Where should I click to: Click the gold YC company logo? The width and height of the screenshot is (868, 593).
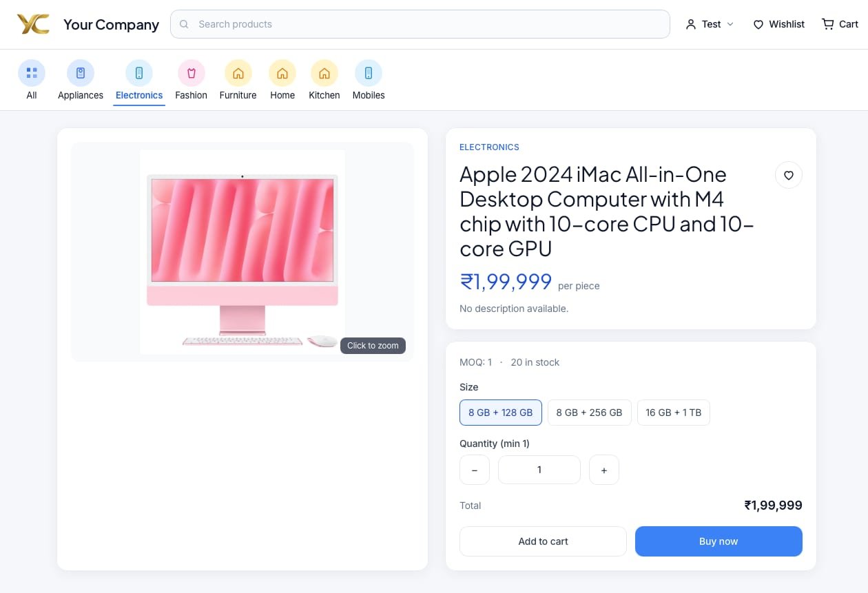click(x=33, y=24)
